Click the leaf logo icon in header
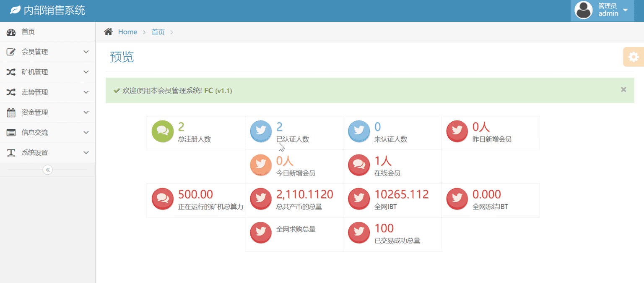Screen dimensions: 644x283 15,10
